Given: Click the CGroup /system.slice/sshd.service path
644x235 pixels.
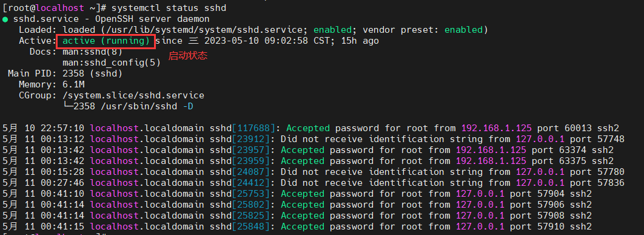Looking at the screenshot, I should pos(133,95).
